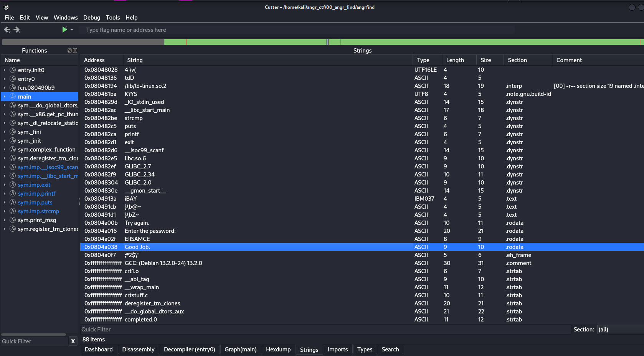Expand the main function tree item
The image size is (644, 356).
(x=5, y=97)
